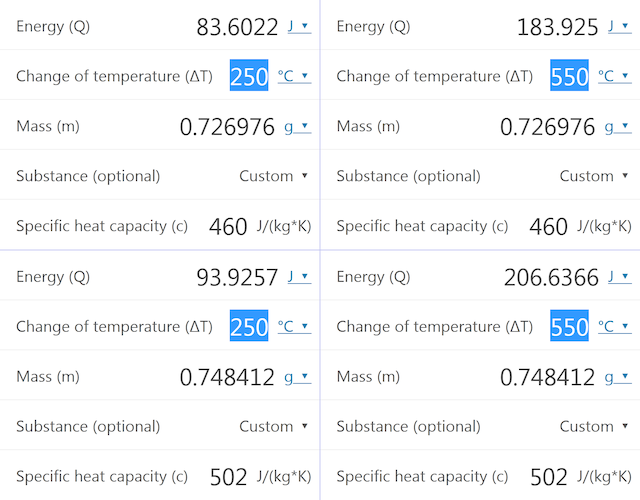The width and height of the screenshot is (640, 500).
Task: Open the g mass unit dropdown in the 93.9257 panel
Action: 299,377
